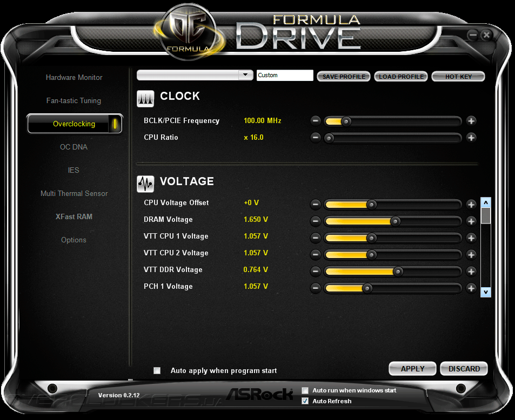
Task: Open HOT KEY settings
Action: (x=458, y=77)
